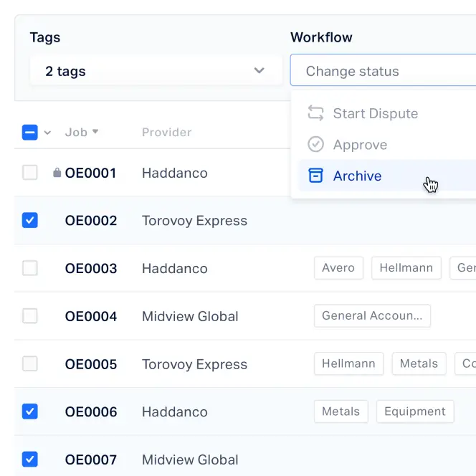Choose Approve from the workflow menu
Viewport: 476px width, 476px height.
(387, 145)
